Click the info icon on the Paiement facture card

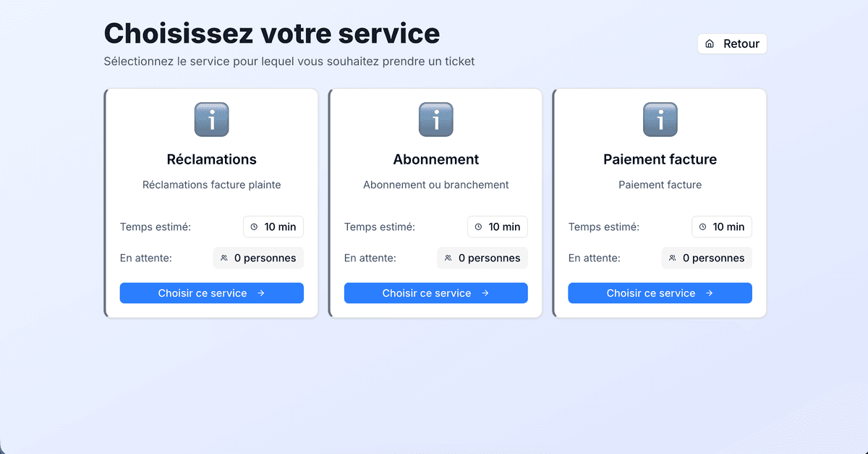click(x=660, y=119)
